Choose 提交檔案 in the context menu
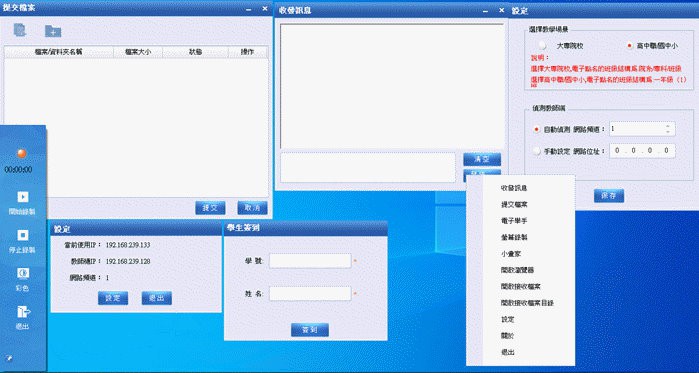 point(514,205)
